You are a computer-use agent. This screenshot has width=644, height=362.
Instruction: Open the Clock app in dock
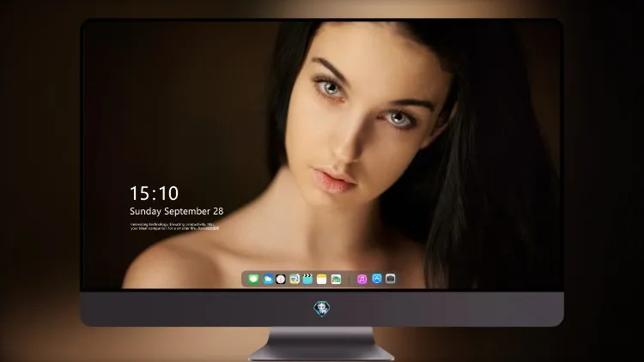[281, 279]
